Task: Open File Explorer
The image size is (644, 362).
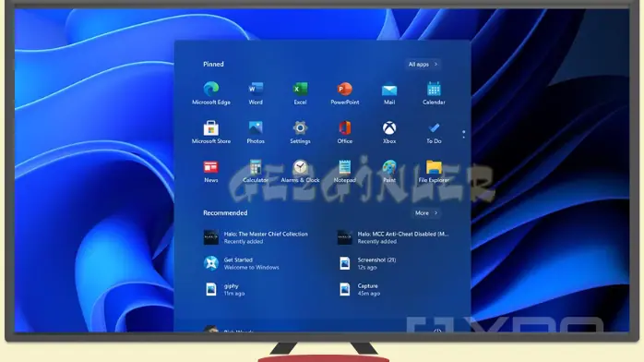Action: 434,172
